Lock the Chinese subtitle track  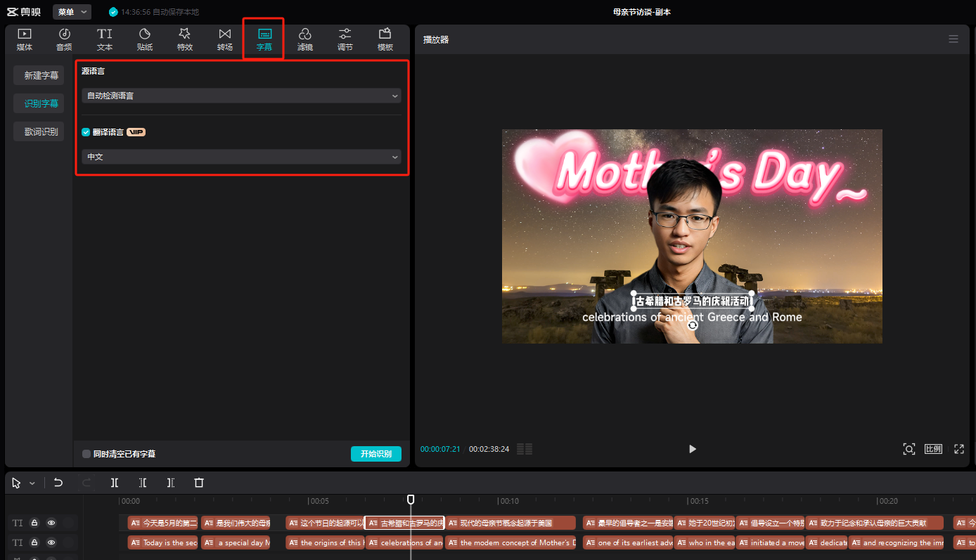click(34, 523)
